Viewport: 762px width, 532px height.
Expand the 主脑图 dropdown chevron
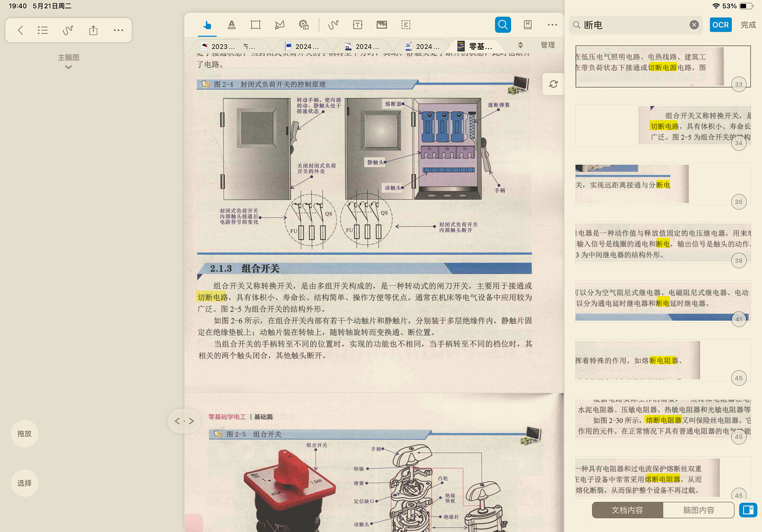68,67
